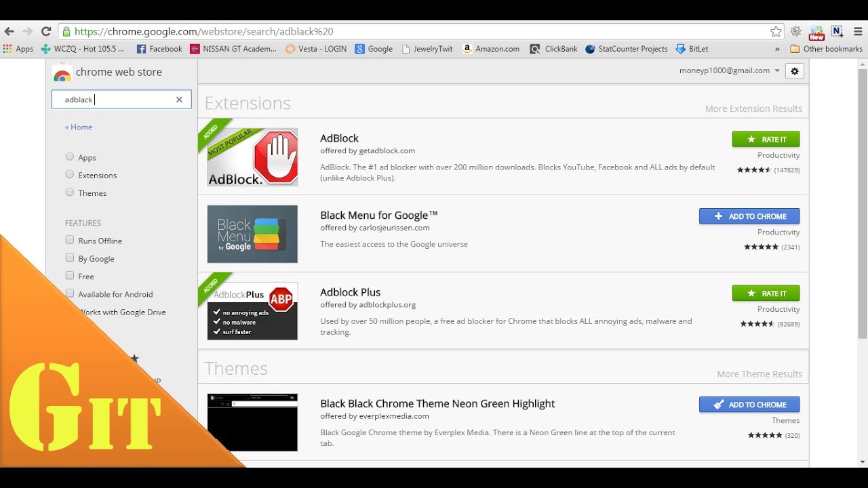Check the Free filter
The width and height of the screenshot is (868, 488).
[x=69, y=275]
